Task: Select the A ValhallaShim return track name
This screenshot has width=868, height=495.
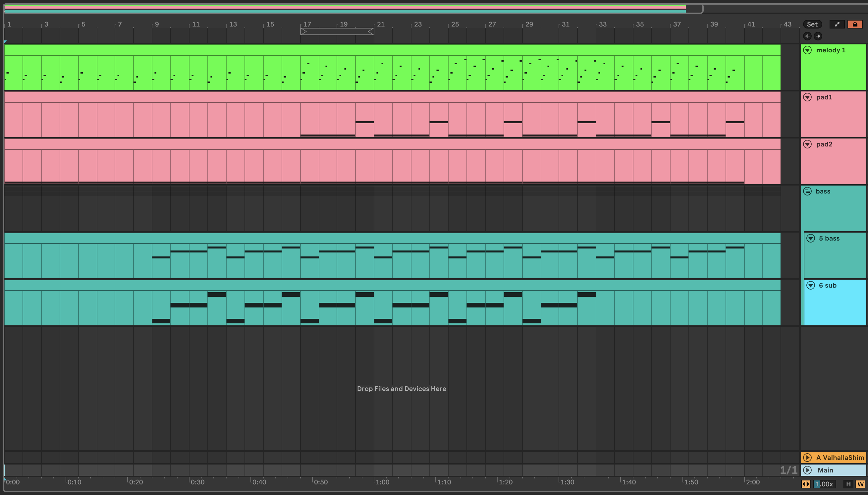Action: [x=840, y=458]
